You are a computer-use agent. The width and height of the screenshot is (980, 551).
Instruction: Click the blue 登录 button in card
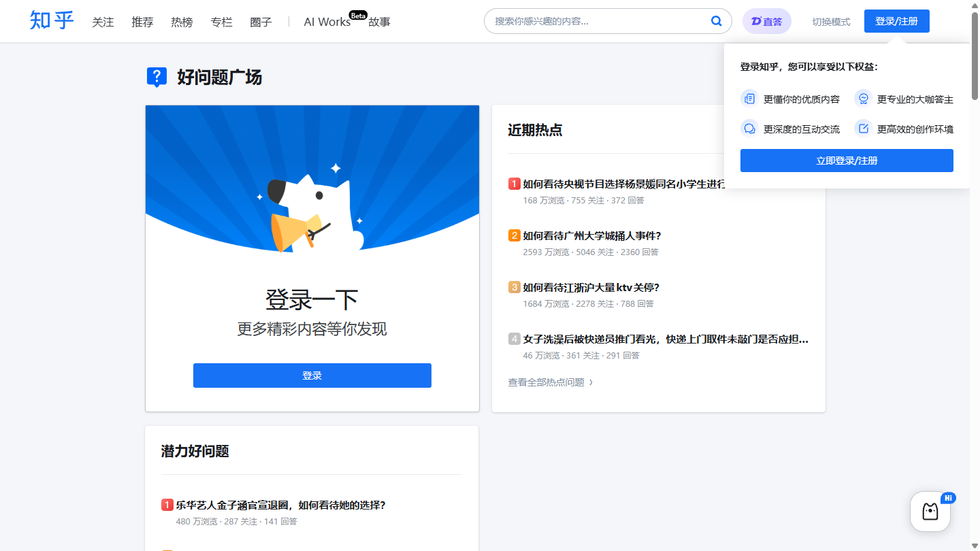(312, 375)
